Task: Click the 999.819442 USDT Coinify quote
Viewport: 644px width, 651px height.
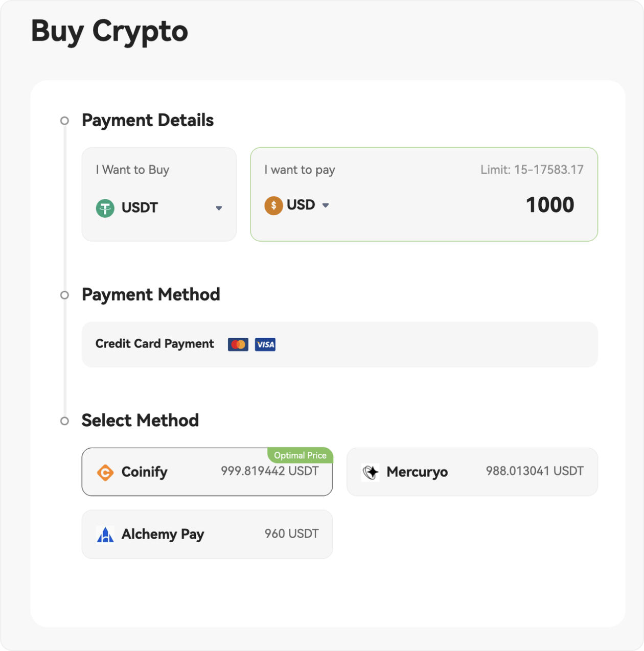Action: [269, 471]
